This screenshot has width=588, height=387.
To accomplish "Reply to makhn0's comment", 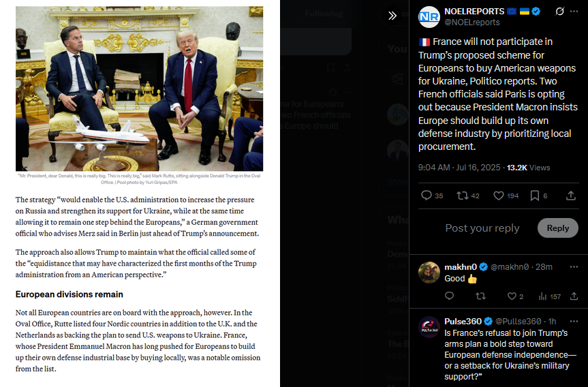I will click(x=449, y=296).
